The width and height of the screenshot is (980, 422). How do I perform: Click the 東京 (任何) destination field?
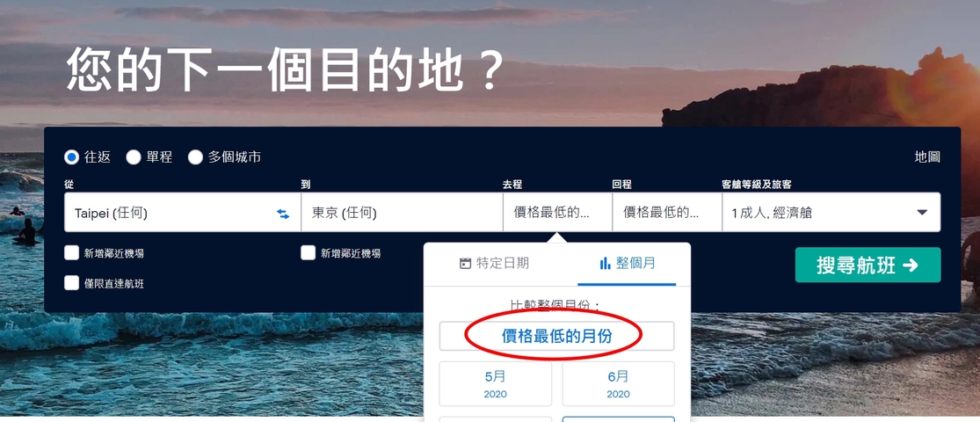pos(402,213)
